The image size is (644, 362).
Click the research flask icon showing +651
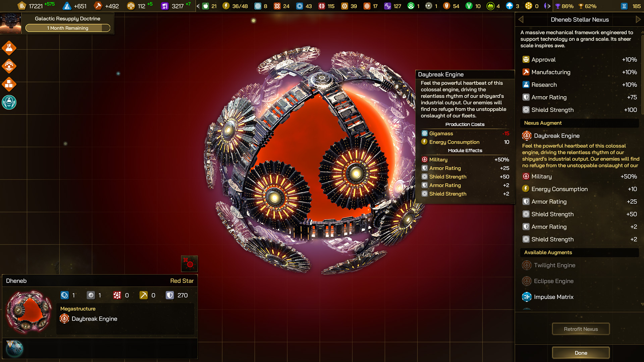(67, 6)
